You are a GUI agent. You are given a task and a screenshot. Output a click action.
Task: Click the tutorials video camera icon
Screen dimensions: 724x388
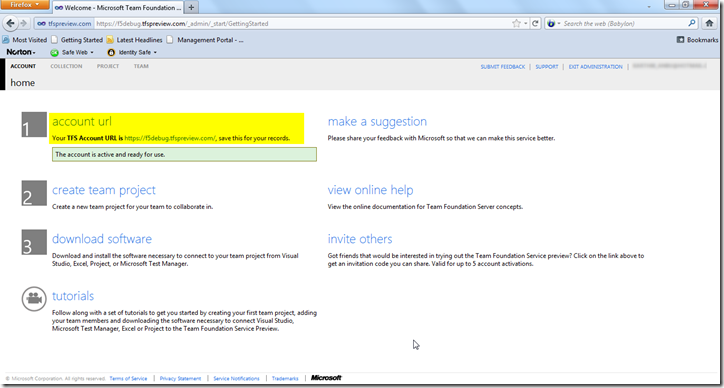tap(34, 299)
